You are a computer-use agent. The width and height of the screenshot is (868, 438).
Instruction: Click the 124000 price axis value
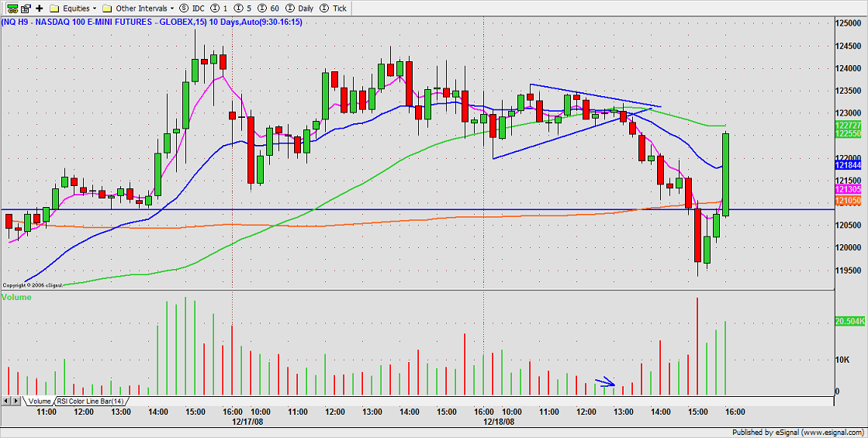[847, 68]
